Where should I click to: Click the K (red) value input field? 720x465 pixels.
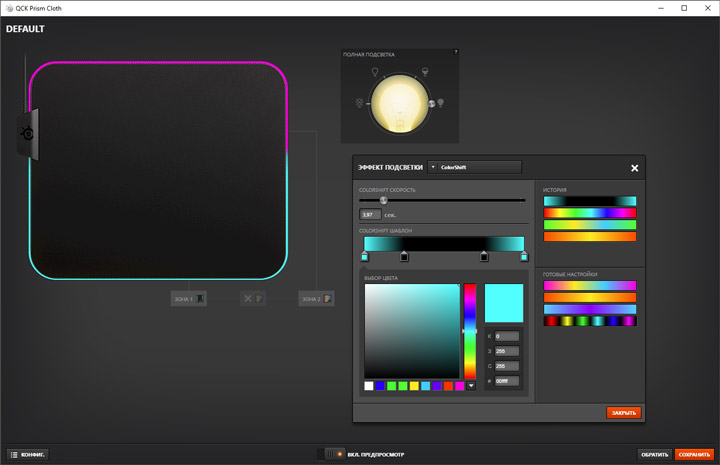click(x=507, y=336)
